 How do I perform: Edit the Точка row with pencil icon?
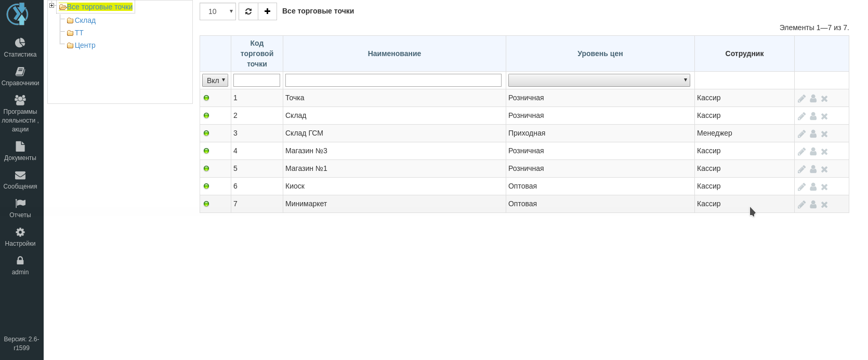pos(801,99)
